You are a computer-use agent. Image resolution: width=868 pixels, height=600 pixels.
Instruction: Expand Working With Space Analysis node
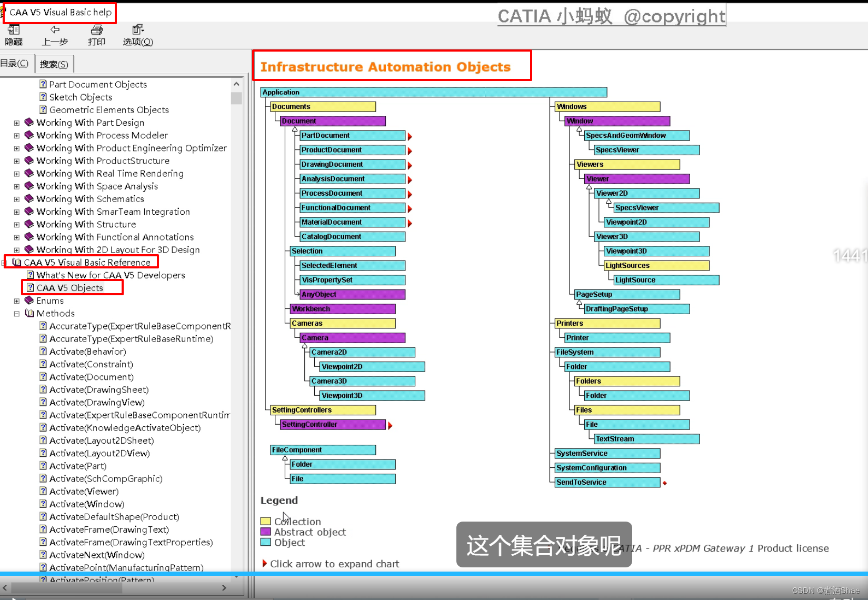click(x=17, y=186)
